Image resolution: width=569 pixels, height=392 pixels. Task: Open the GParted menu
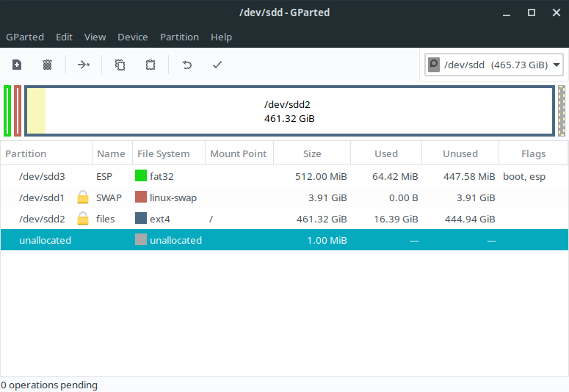pos(25,37)
